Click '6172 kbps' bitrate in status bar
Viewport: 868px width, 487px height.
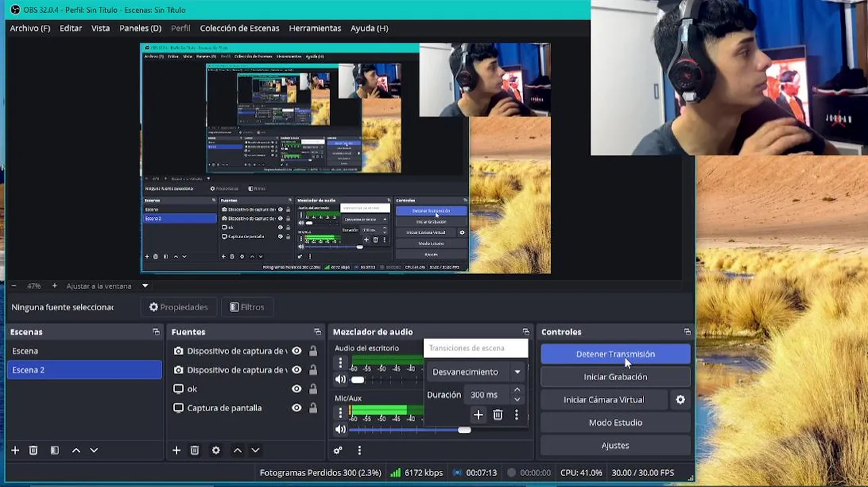(424, 473)
